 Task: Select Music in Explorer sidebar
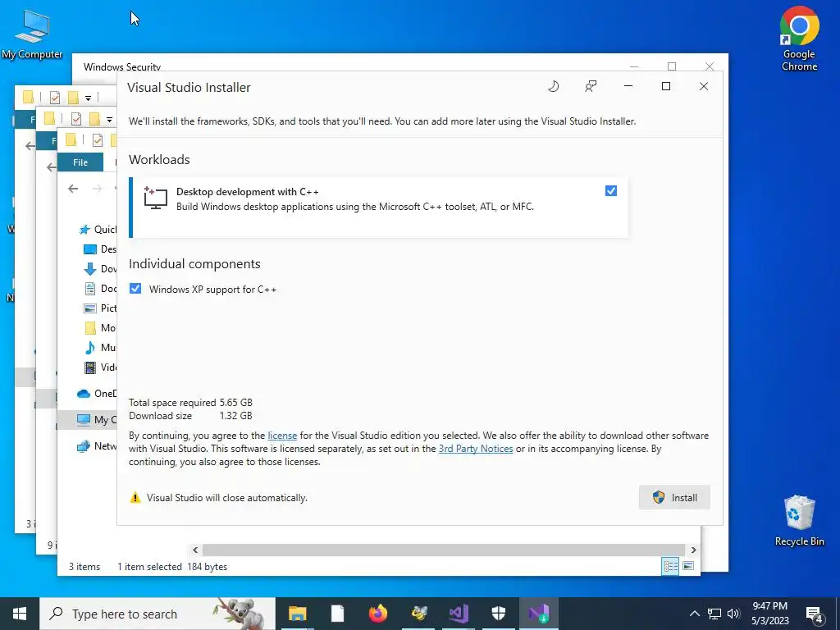coord(100,348)
